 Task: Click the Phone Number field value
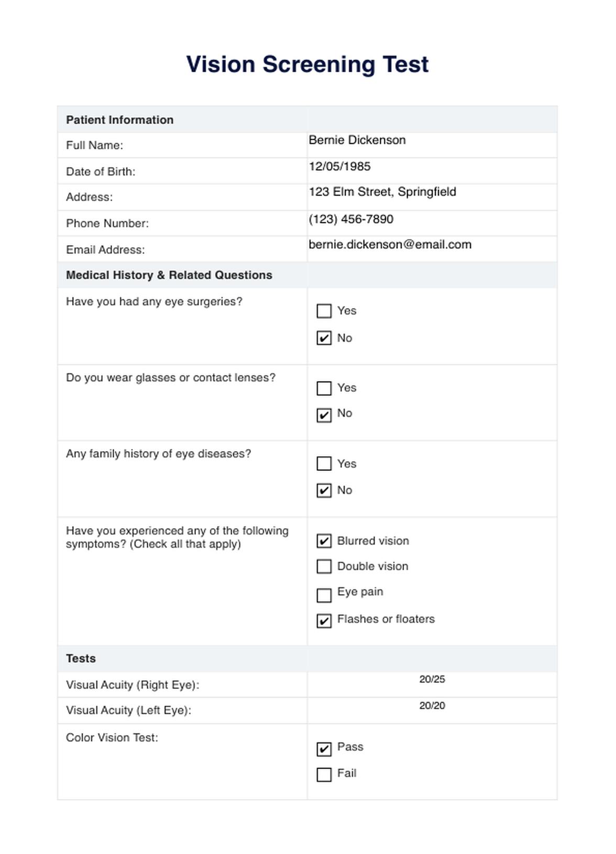point(351,219)
